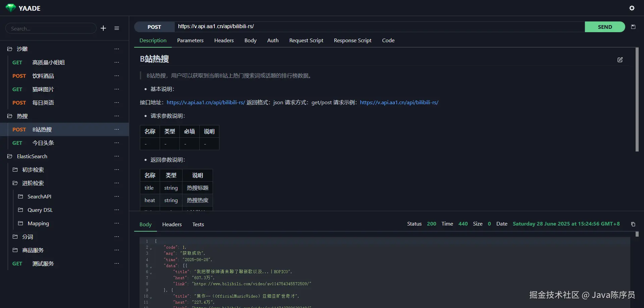Open the POST method dropdown
Image resolution: width=644 pixels, height=308 pixels.
pyautogui.click(x=154, y=27)
